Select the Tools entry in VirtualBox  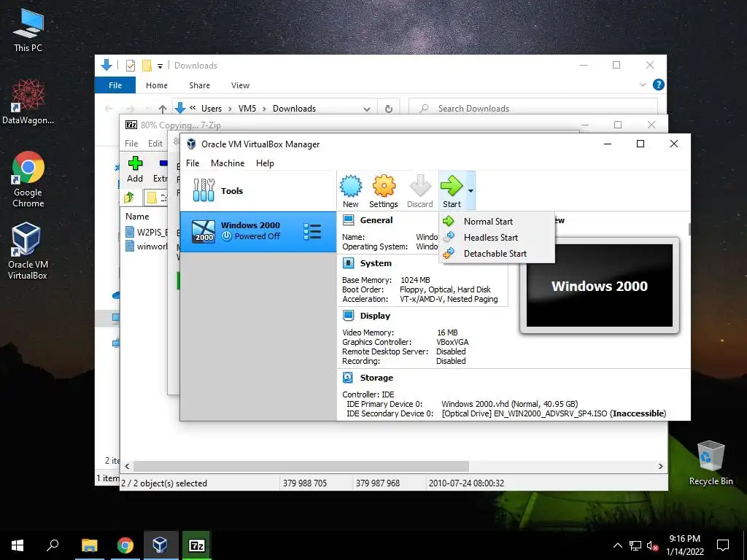(x=258, y=191)
